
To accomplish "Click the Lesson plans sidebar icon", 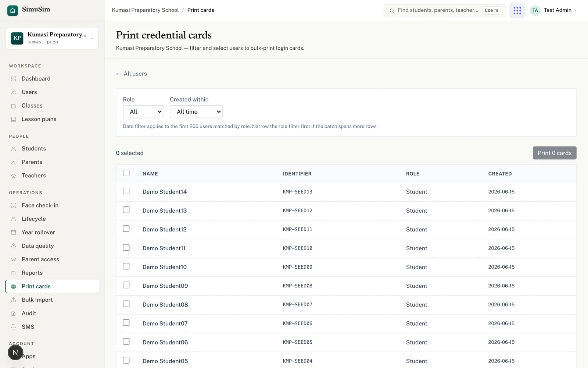I will tap(14, 120).
